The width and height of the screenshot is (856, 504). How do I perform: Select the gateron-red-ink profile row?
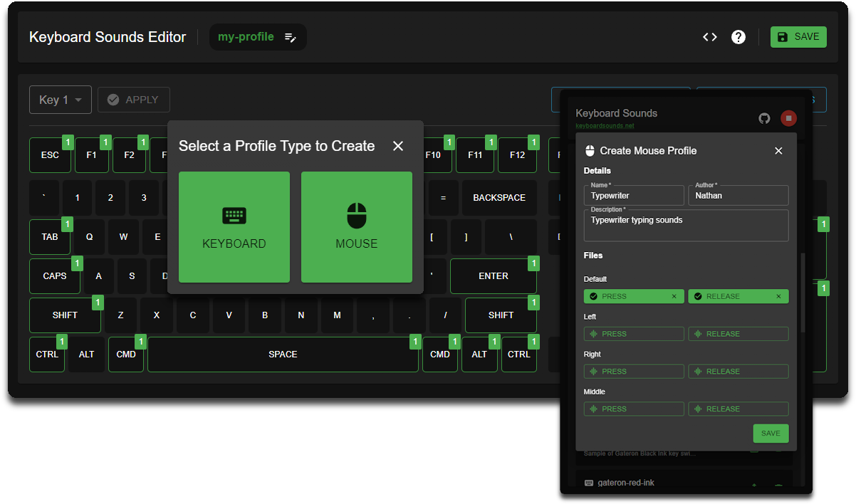[x=684, y=480]
